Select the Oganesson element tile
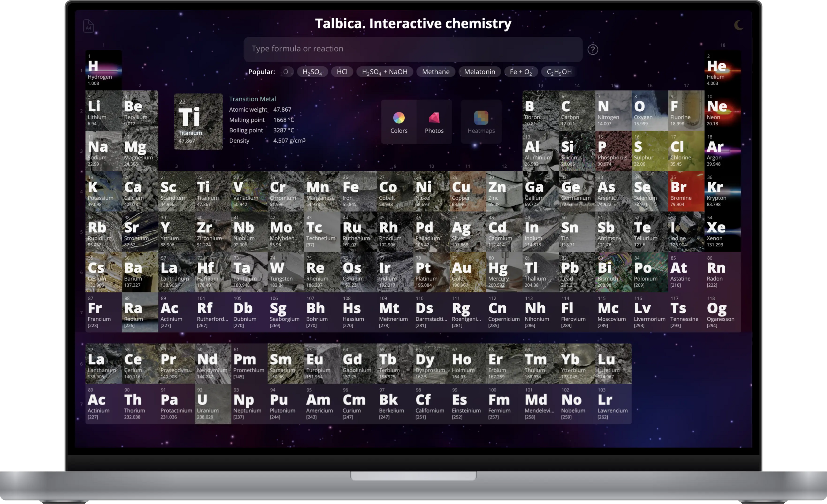 click(x=723, y=312)
